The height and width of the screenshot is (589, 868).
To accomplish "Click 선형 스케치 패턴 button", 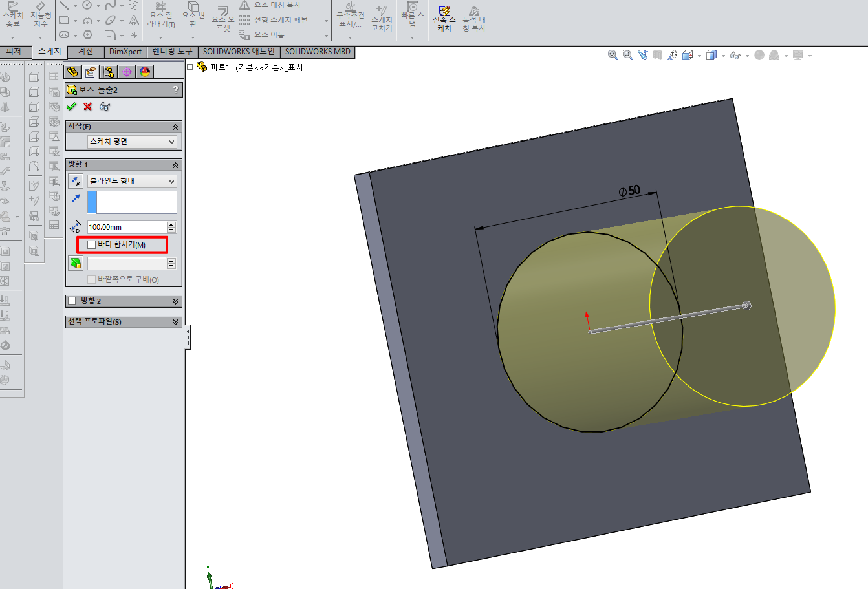I will [x=274, y=20].
